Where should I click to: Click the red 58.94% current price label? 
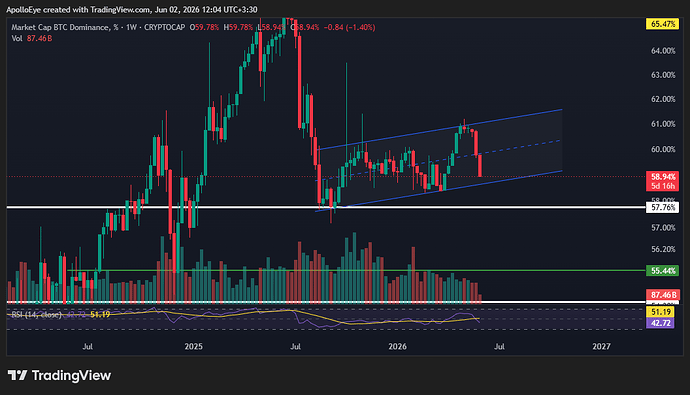pos(662,177)
